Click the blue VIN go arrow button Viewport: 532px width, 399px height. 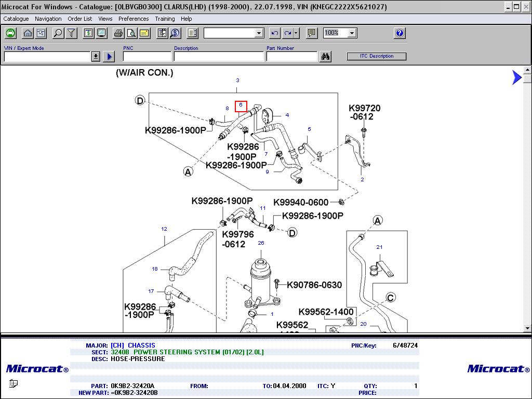[109, 57]
